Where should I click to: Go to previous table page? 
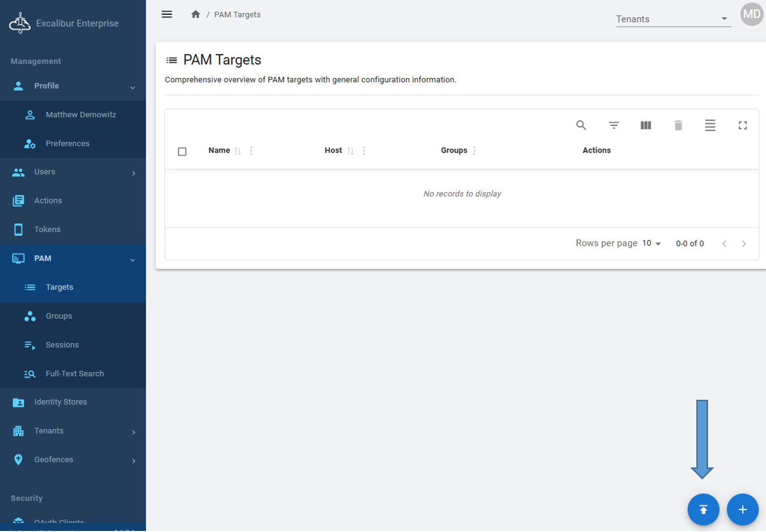pos(724,243)
